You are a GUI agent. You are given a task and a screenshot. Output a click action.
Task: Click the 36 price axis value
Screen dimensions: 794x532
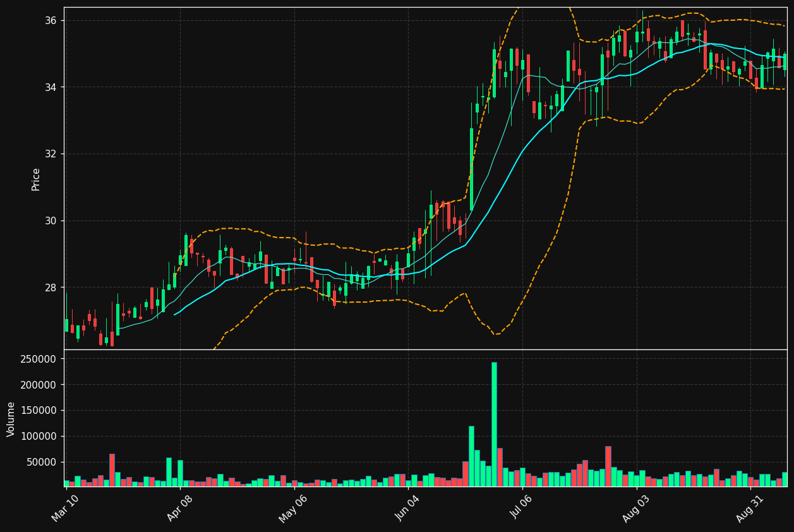[x=51, y=21]
